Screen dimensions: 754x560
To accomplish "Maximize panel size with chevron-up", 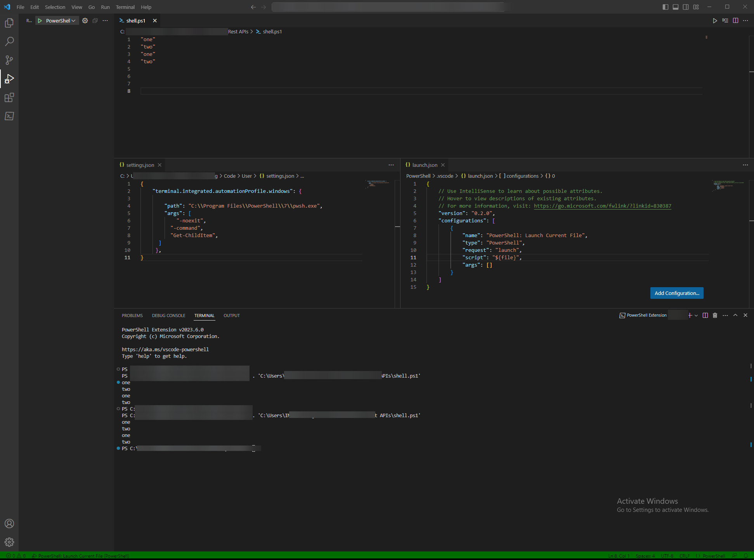I will tap(735, 316).
